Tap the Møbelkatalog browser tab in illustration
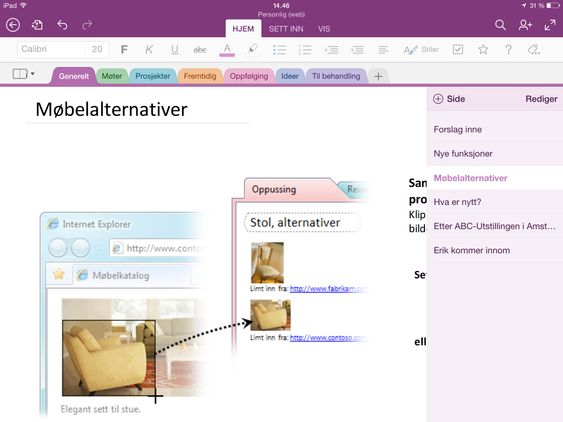The height and width of the screenshot is (422, 563). [131, 275]
